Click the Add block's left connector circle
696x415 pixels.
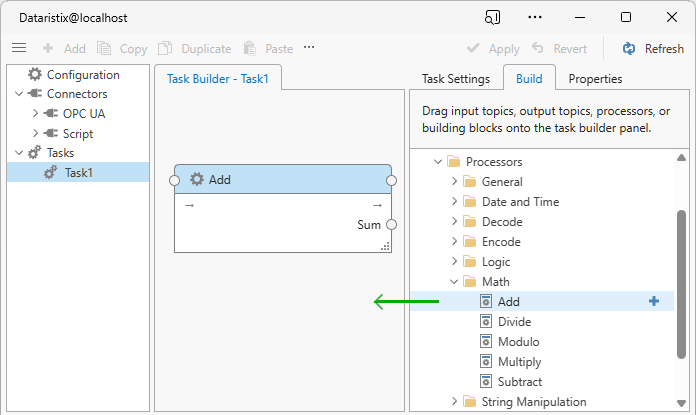pos(174,180)
